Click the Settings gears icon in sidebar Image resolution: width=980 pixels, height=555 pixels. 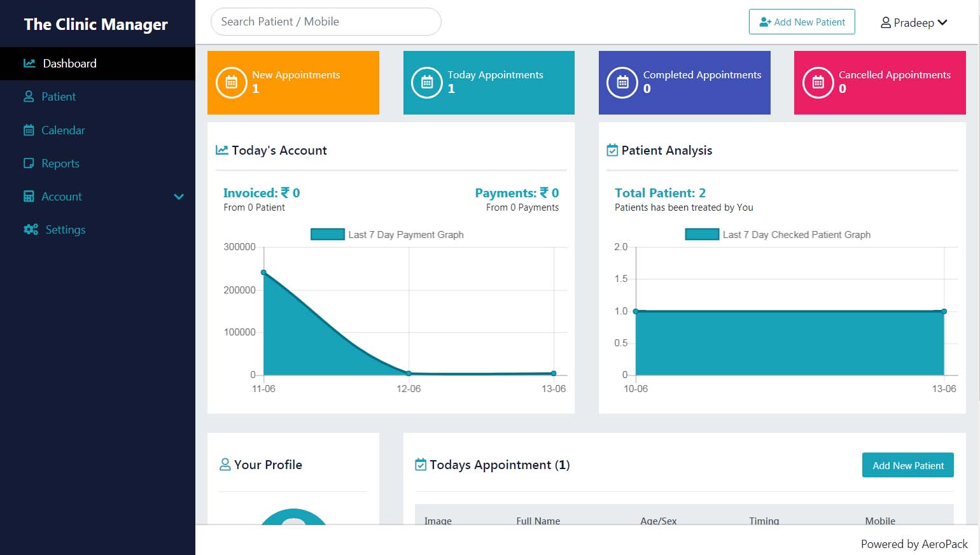(31, 229)
